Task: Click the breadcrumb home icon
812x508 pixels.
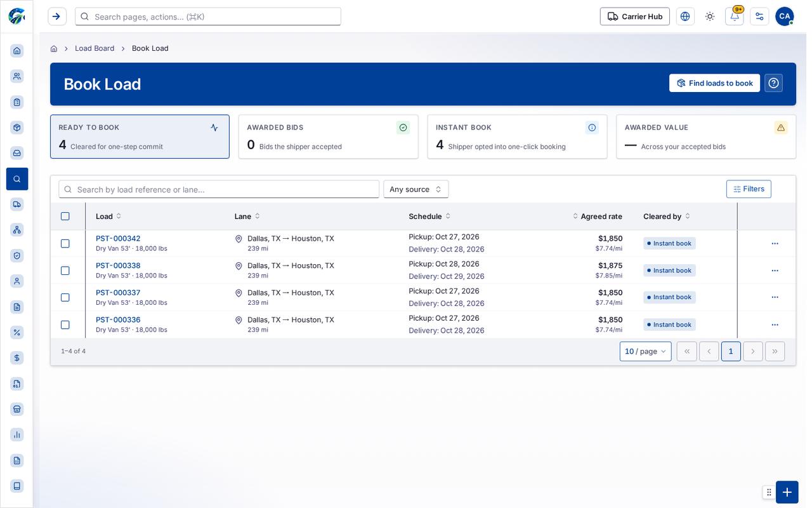Action: (54, 48)
